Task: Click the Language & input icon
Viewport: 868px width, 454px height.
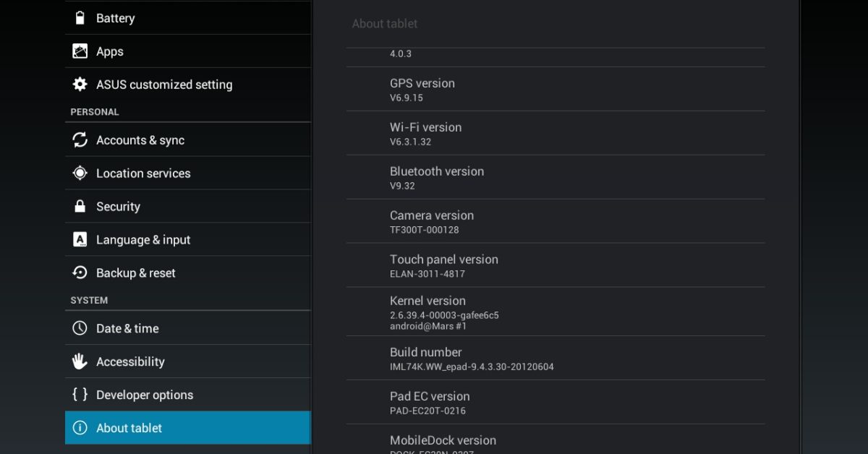Action: (x=80, y=240)
